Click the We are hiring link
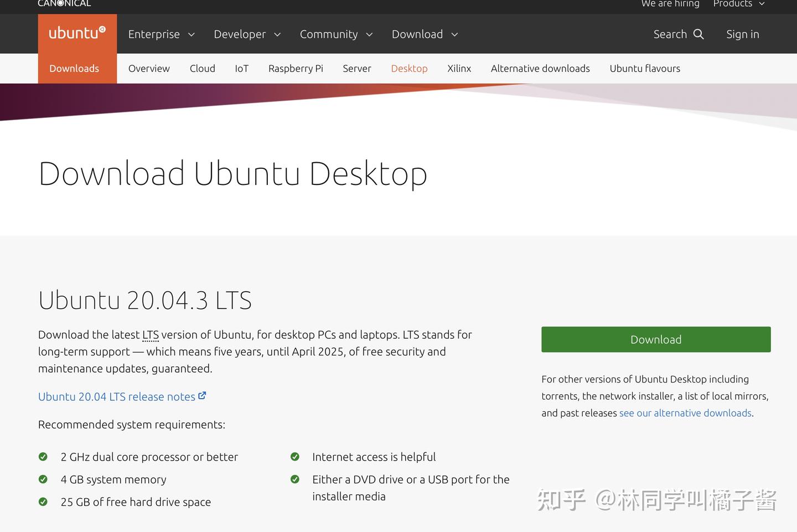The height and width of the screenshot is (532, 797). 670,4
